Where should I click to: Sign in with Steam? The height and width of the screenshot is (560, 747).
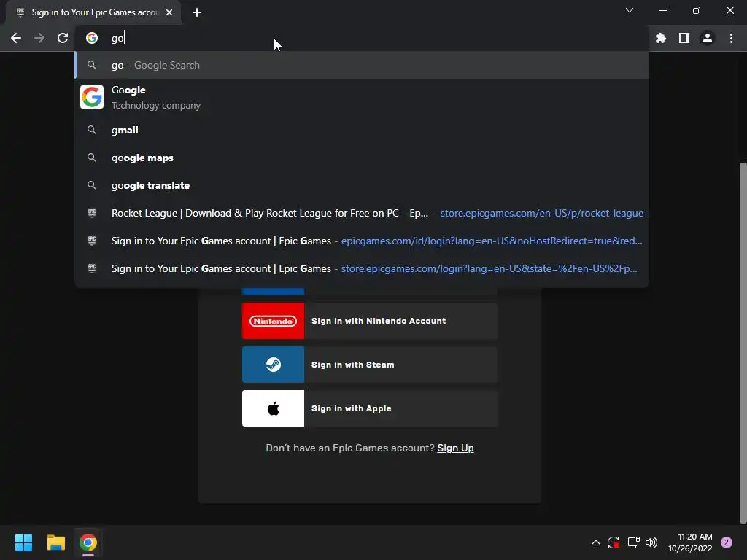pyautogui.click(x=370, y=365)
